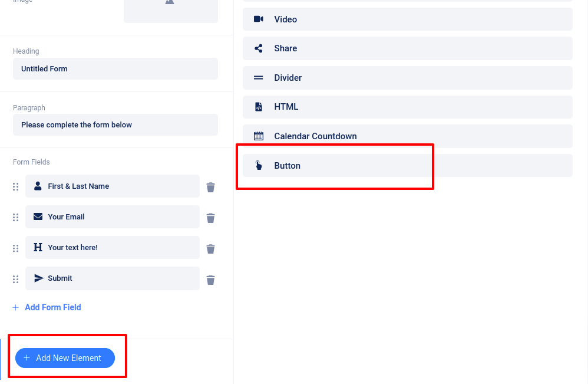This screenshot has width=588, height=384.
Task: Click the Add New Element button
Action: (x=65, y=358)
